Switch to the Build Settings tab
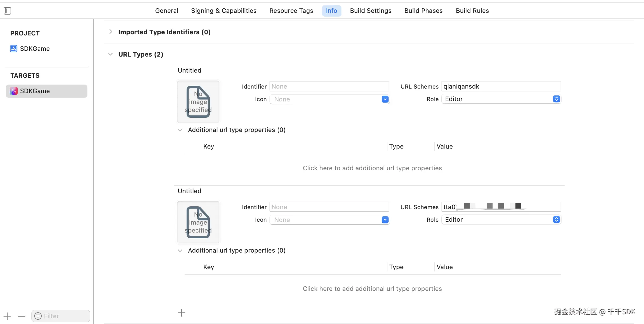Screen dimensions: 644x324 [x=371, y=11]
